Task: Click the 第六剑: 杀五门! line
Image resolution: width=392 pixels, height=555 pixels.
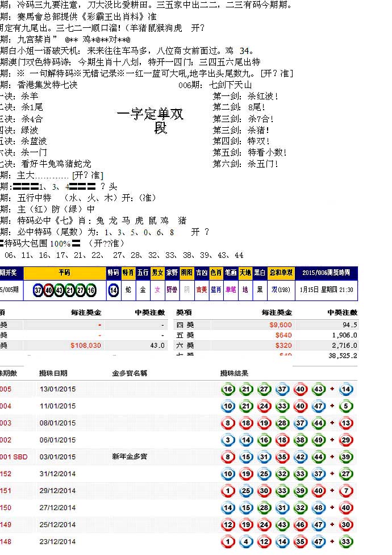Action: (x=245, y=164)
